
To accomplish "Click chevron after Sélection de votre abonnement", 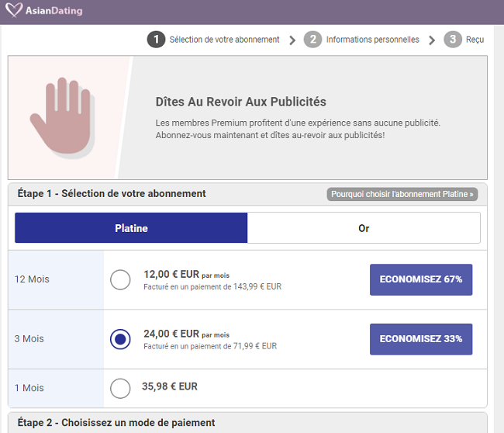I will pos(292,40).
